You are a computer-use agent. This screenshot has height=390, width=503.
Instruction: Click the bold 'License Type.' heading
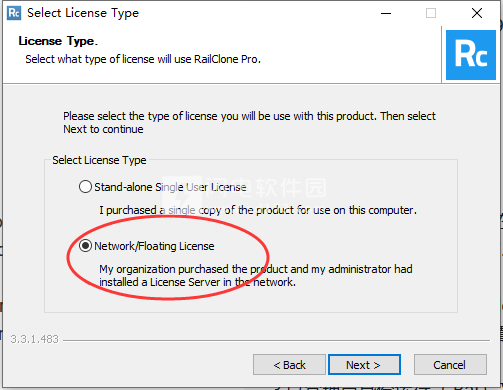click(x=58, y=41)
